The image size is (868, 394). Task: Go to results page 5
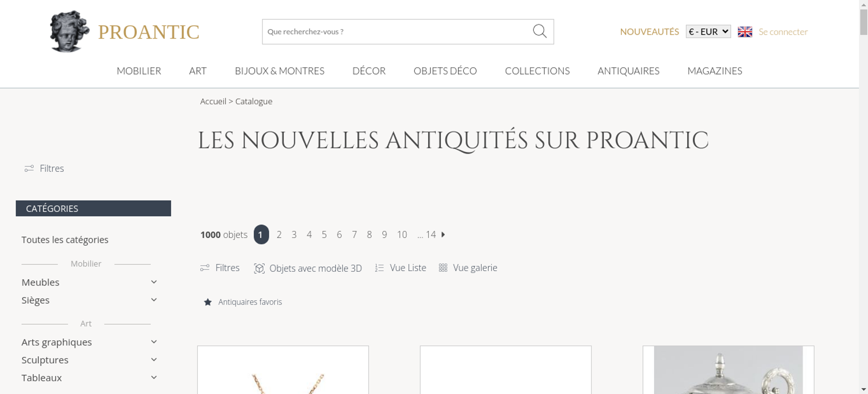click(324, 234)
